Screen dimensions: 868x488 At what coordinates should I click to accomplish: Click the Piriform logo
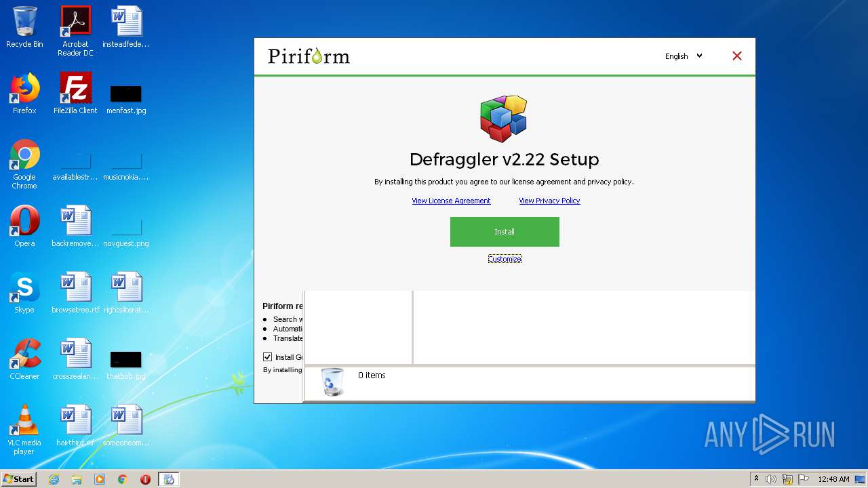(x=309, y=56)
